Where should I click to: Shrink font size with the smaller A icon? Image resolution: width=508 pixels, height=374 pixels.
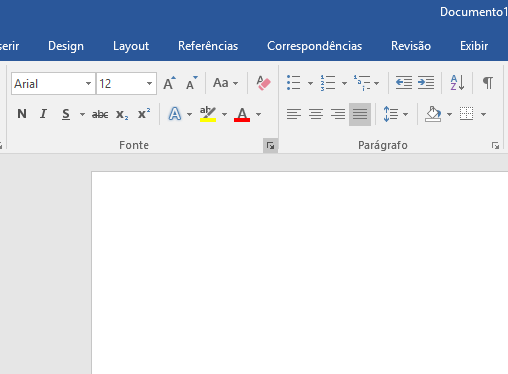pyautogui.click(x=192, y=83)
